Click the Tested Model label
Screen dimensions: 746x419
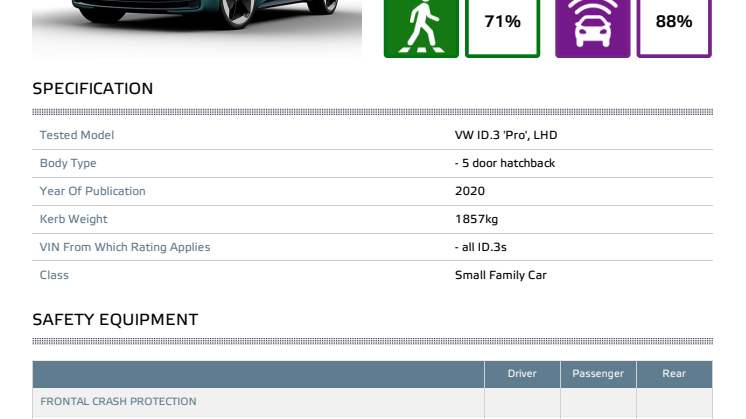[77, 135]
